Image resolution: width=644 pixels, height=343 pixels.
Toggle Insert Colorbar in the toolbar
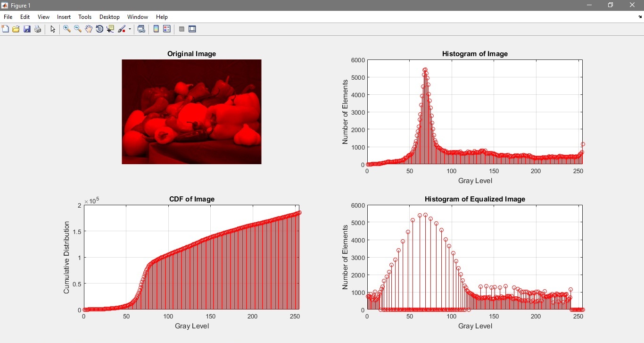(156, 29)
